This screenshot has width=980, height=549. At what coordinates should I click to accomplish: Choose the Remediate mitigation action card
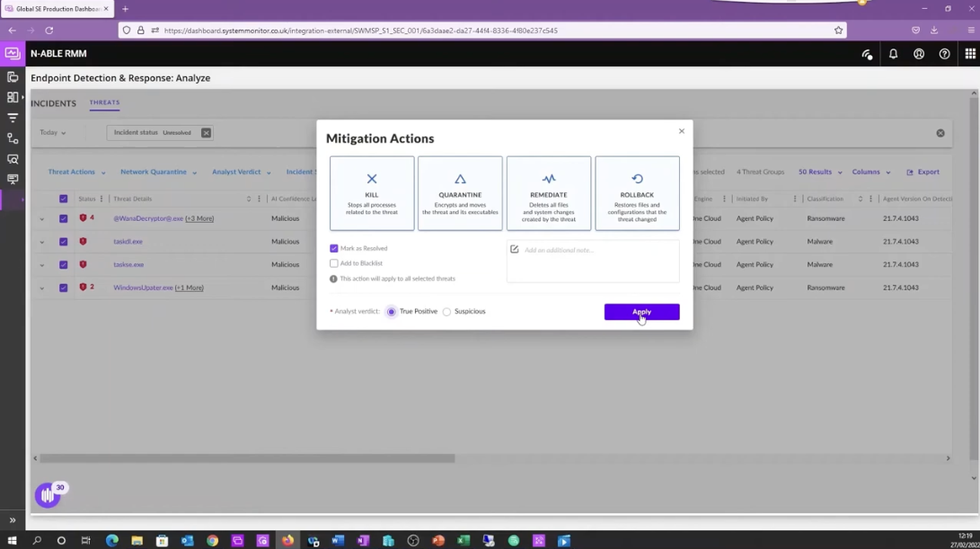pos(549,193)
